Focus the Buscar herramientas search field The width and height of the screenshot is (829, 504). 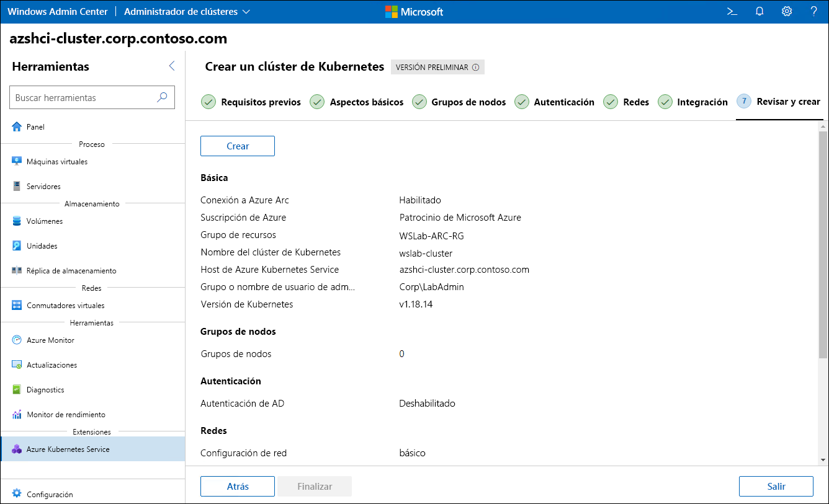[92, 97]
